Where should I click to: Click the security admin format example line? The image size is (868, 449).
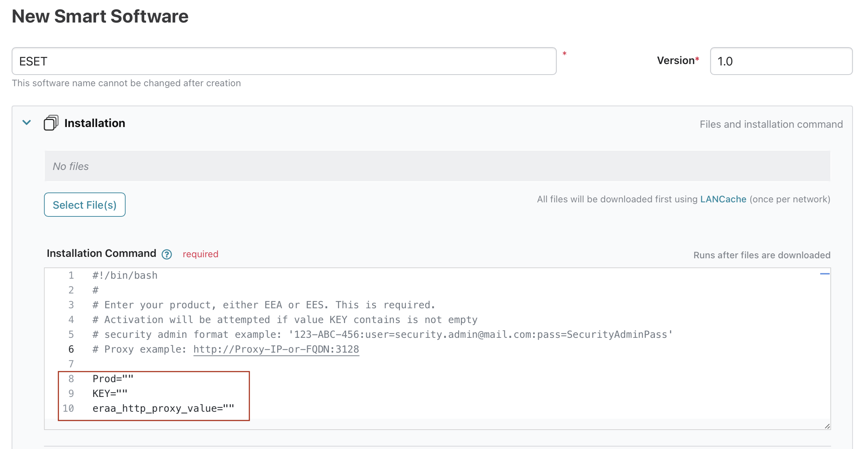(x=382, y=334)
